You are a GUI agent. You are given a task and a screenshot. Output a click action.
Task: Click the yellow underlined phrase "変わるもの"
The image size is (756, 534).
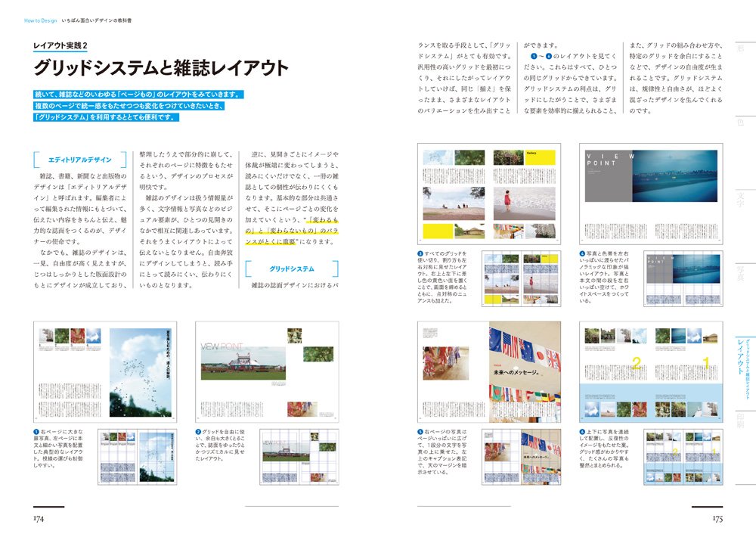(323, 220)
